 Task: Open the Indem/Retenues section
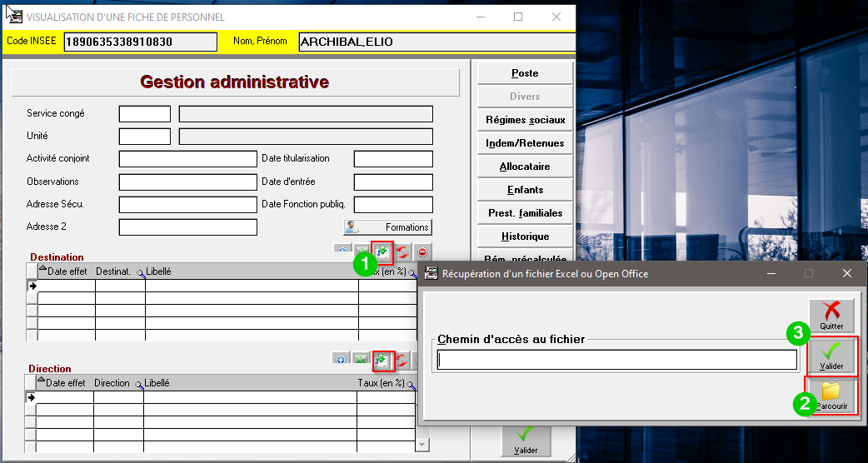click(525, 143)
